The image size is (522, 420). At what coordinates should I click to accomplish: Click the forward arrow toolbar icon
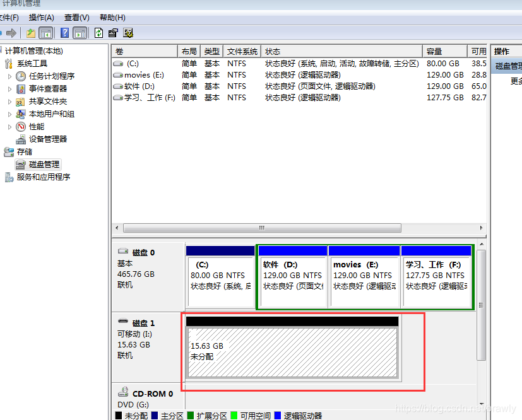(x=11, y=33)
